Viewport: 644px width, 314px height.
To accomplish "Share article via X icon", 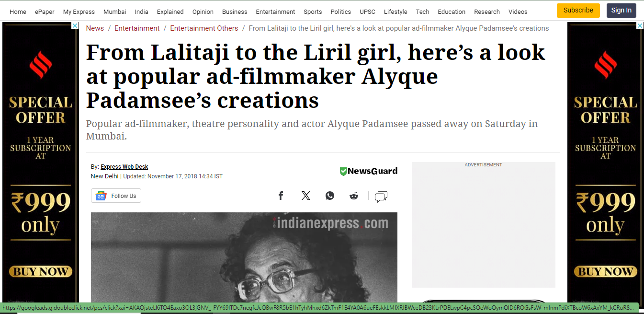I will tap(306, 196).
